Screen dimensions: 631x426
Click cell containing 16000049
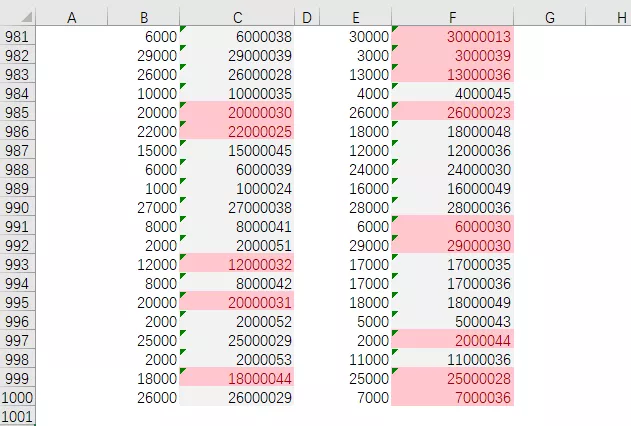pyautogui.click(x=452, y=188)
